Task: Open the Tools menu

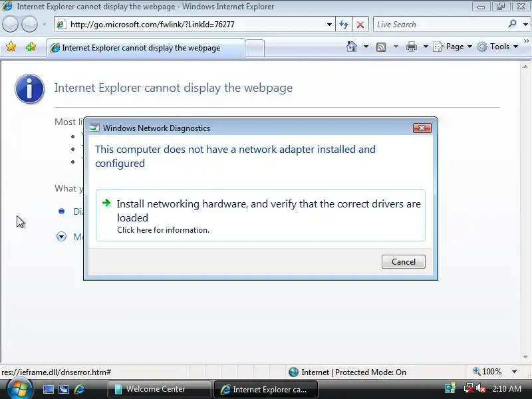Action: point(497,47)
